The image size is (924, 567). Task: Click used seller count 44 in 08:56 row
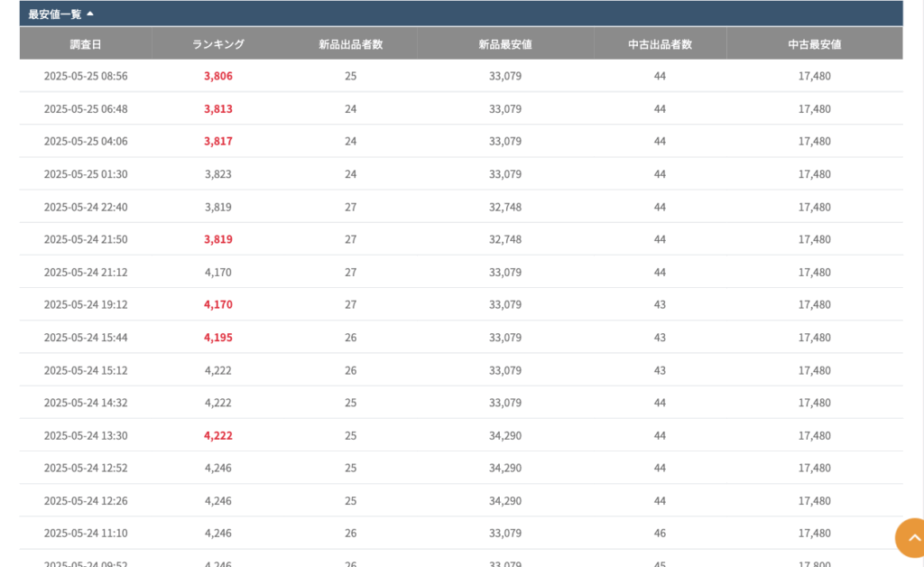click(660, 76)
